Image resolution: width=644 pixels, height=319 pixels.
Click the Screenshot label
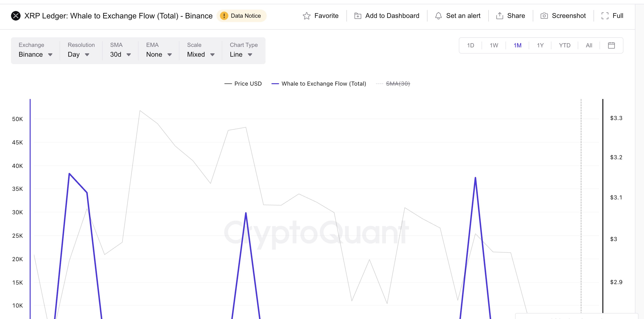click(x=568, y=16)
